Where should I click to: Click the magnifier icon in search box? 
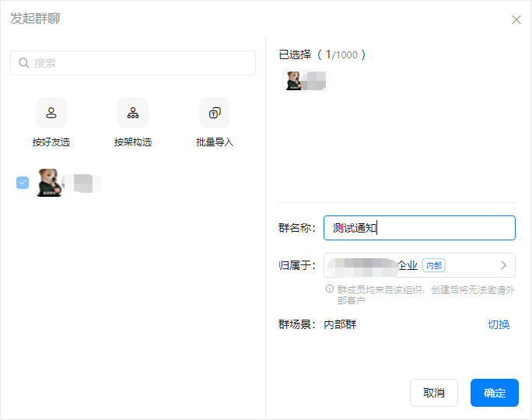coord(23,63)
